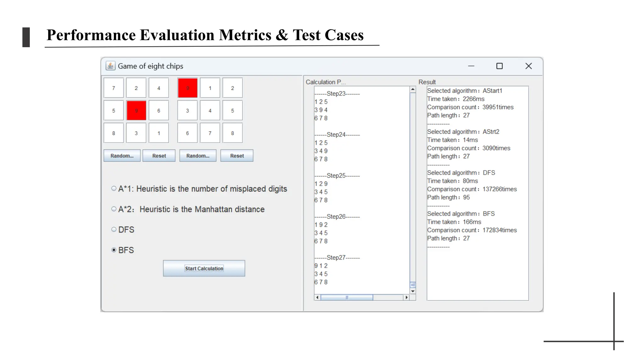Click 'Time taken: 14ms' result line
The width and height of the screenshot is (644, 362).
[452, 140]
